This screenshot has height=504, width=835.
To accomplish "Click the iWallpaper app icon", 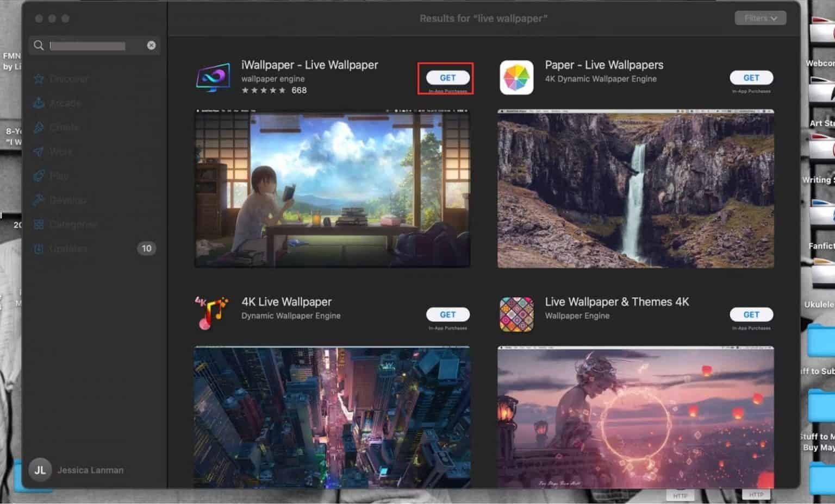I will pos(213,77).
